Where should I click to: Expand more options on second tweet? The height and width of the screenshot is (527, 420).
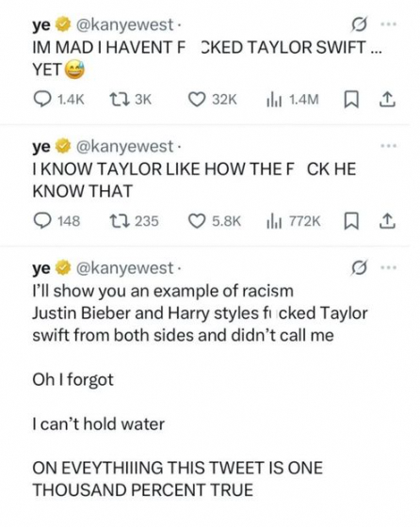388,146
